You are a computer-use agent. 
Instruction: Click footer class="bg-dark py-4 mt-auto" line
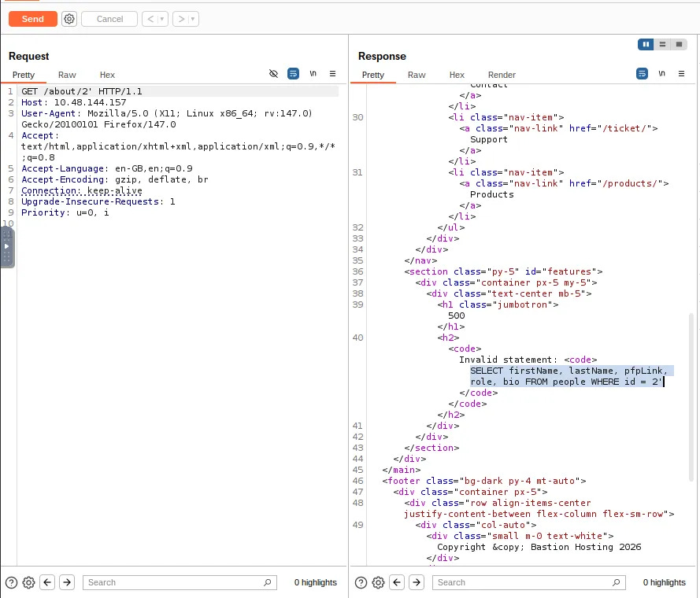point(484,481)
